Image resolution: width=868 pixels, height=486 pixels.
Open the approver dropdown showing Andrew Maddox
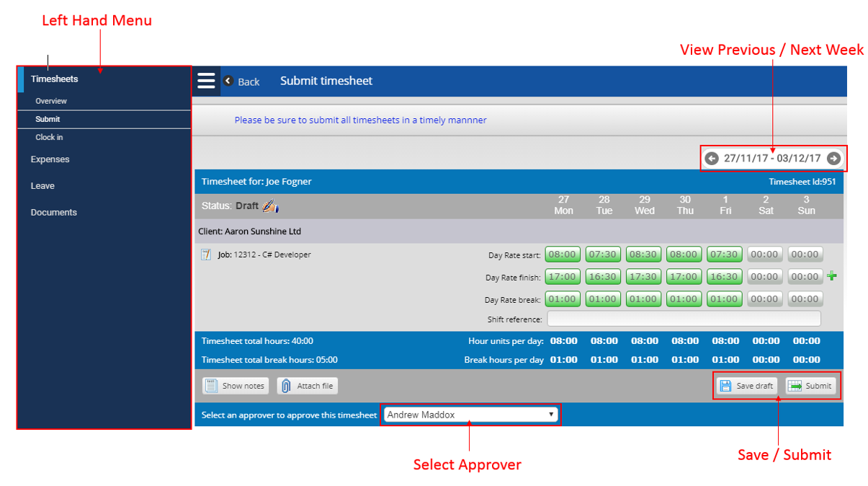point(470,415)
